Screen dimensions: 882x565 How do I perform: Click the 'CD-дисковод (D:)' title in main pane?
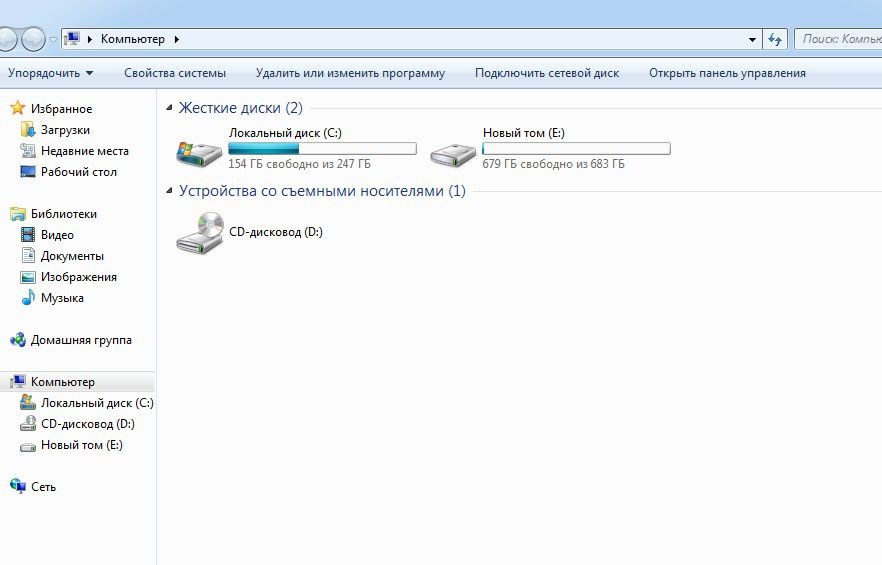(x=276, y=232)
